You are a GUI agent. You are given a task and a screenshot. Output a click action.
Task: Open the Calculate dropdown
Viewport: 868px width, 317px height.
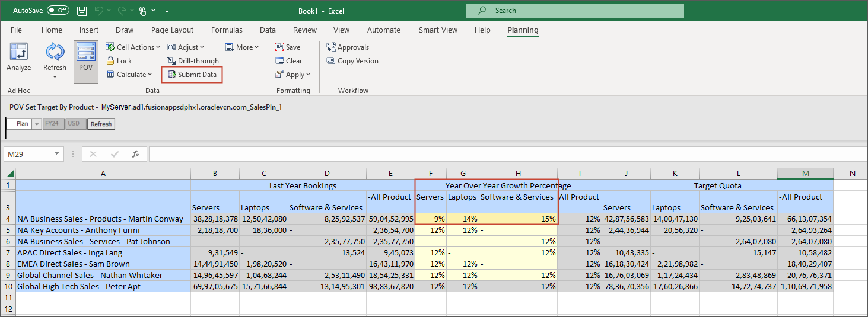pyautogui.click(x=129, y=75)
